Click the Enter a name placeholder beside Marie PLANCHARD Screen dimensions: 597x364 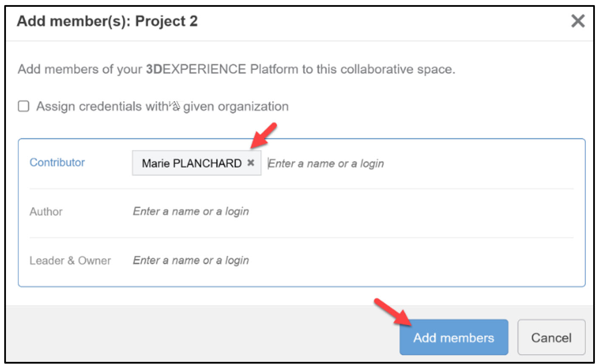tap(325, 163)
